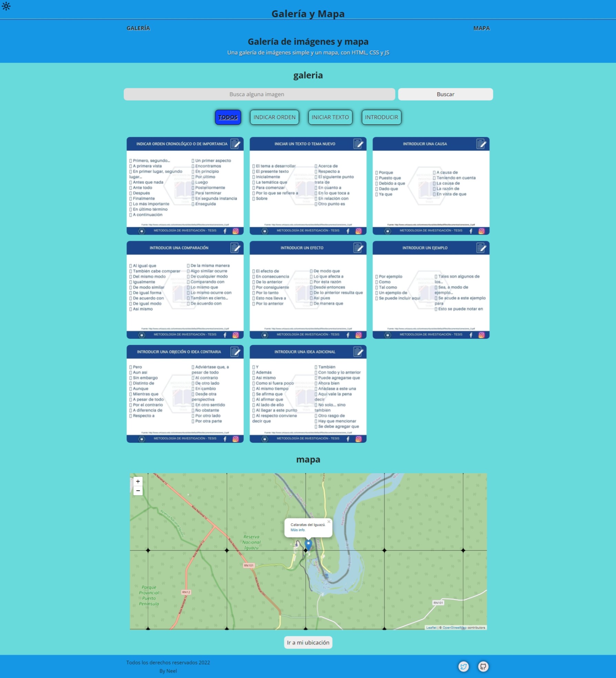Select the TODOS filter
Viewport: 616px width, 678px height.
[x=228, y=117]
